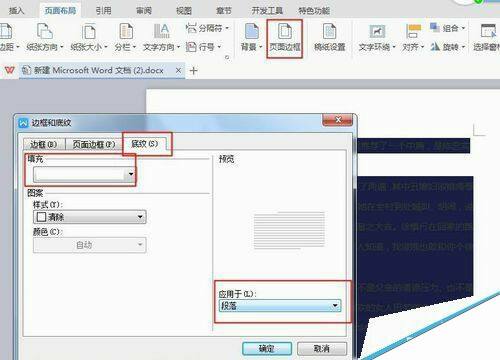Expand the 样式 pattern style dropdown

140,217
